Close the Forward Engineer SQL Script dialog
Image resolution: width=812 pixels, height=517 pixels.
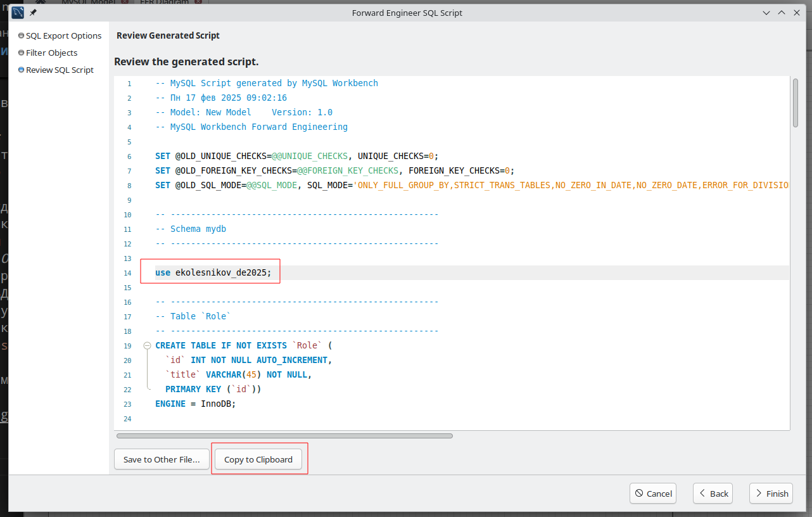tap(797, 13)
